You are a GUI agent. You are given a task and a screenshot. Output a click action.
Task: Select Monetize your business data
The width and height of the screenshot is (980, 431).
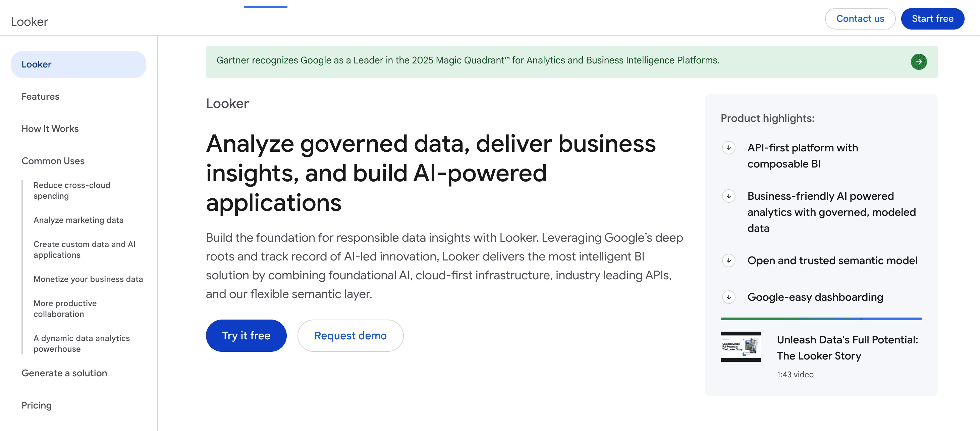88,279
